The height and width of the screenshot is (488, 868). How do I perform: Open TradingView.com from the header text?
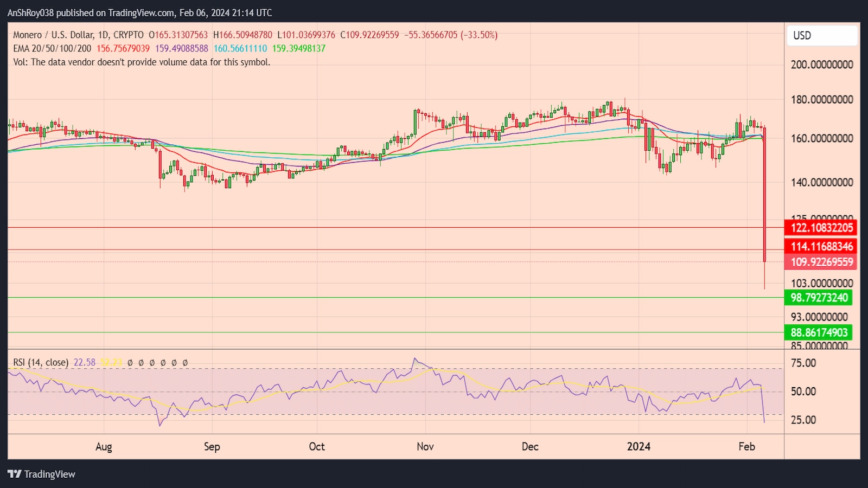pos(140,12)
